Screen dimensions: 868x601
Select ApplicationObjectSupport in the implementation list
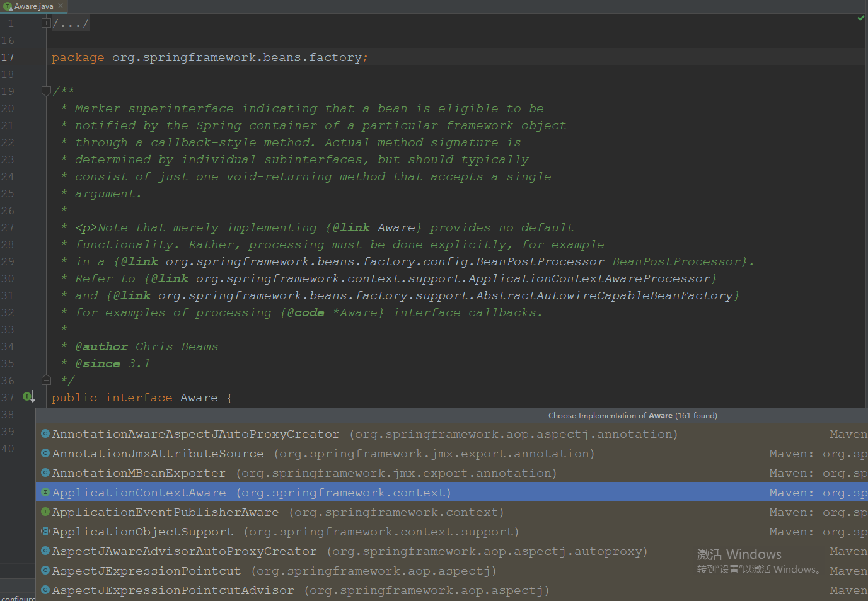pyautogui.click(x=451, y=532)
